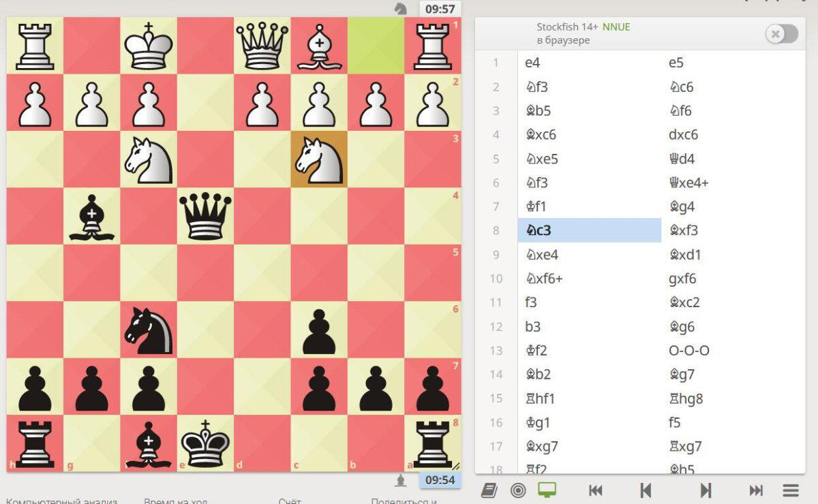
Task: Open the hamburger menu icon
Action: (x=791, y=490)
